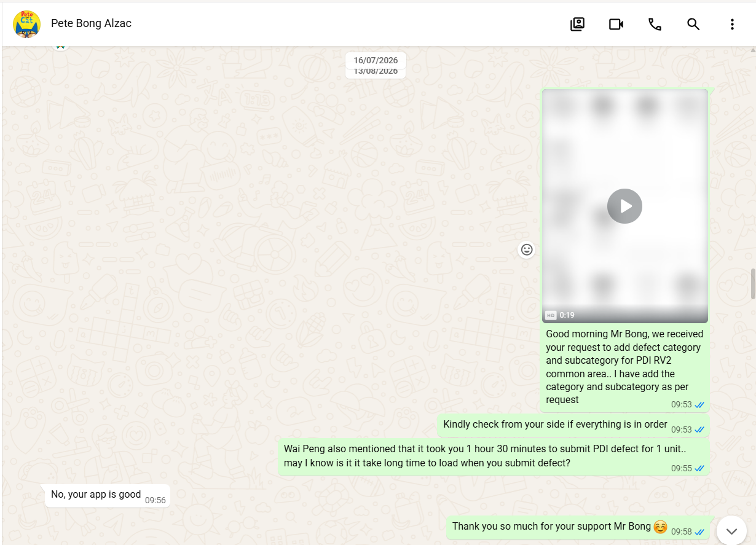The width and height of the screenshot is (756, 545).
Task: Select the 'Kindly check from your side' message
Action: (573, 425)
